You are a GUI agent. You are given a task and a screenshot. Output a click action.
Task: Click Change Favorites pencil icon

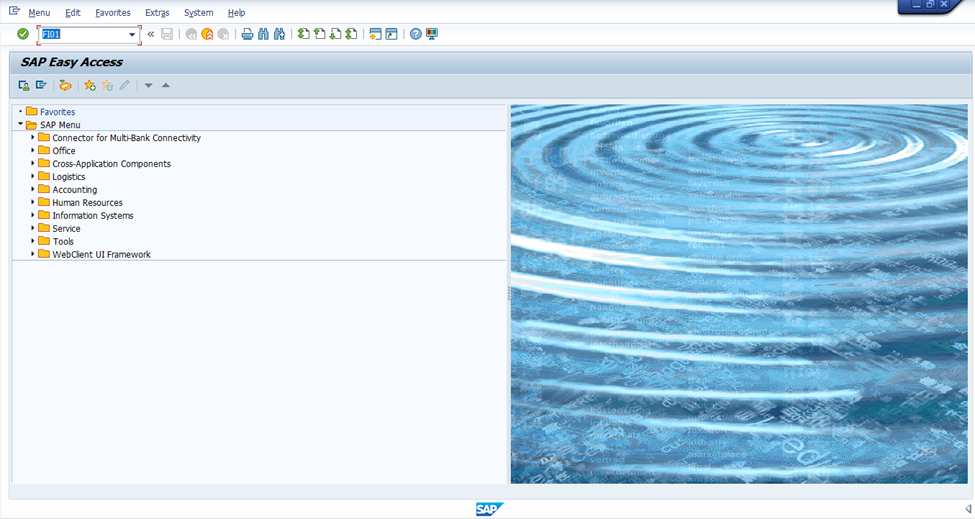tap(124, 85)
